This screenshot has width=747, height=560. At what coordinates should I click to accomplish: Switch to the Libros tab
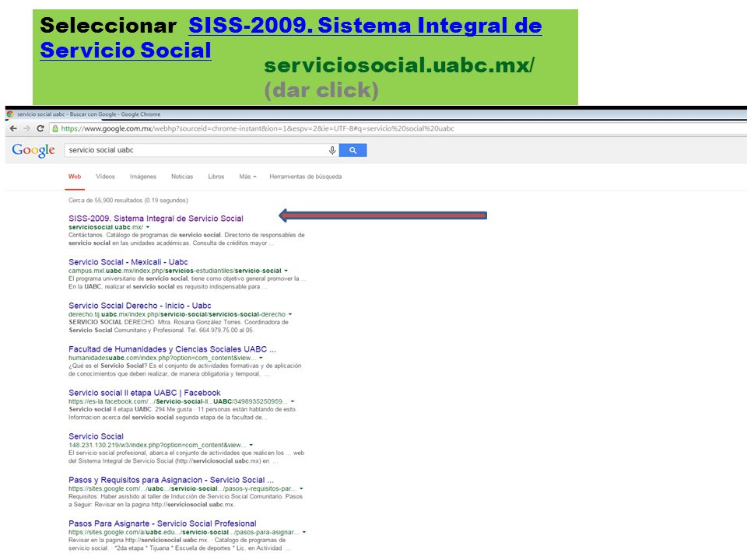[x=216, y=177]
